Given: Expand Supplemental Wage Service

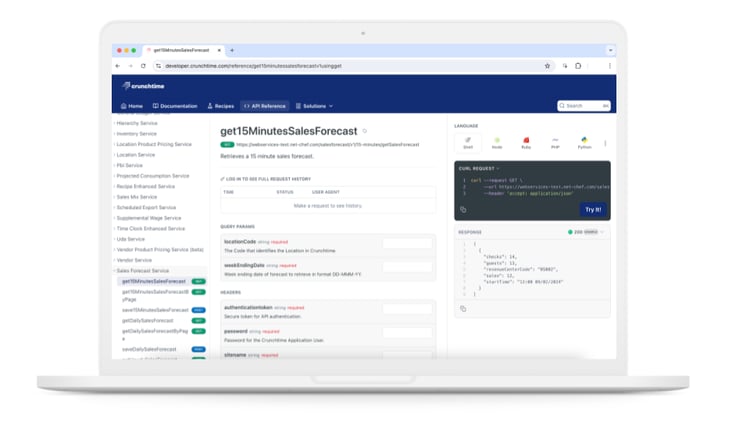Looking at the screenshot, I should [149, 218].
